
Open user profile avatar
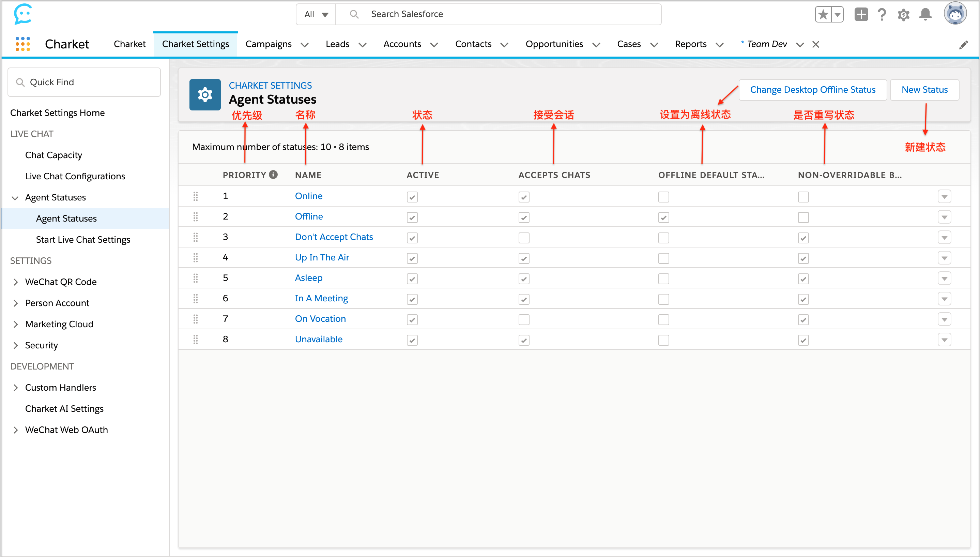pos(955,14)
